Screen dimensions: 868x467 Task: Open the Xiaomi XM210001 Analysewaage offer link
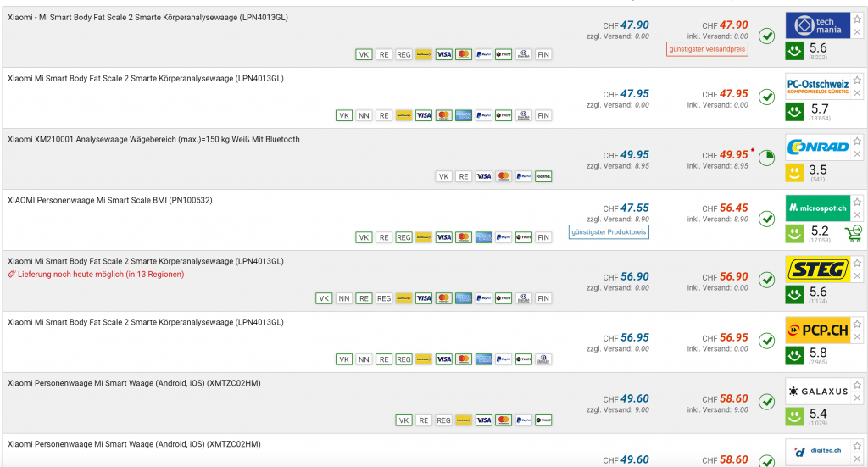153,139
